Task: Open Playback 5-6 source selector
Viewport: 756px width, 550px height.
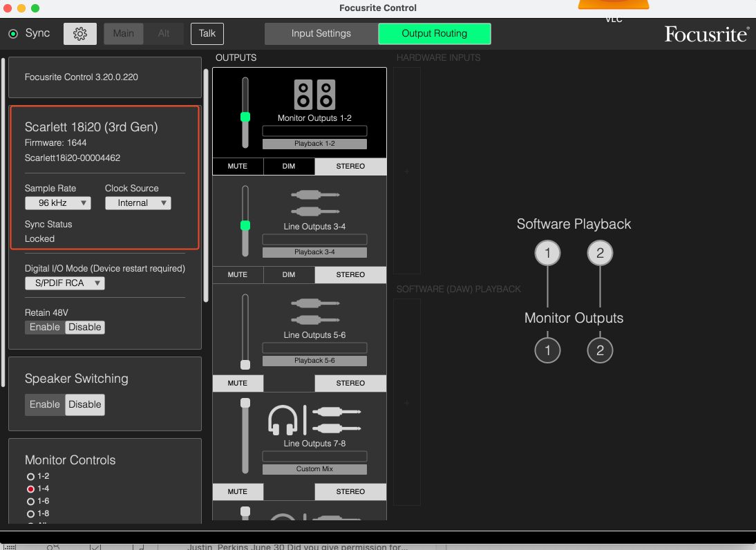Action: [314, 361]
